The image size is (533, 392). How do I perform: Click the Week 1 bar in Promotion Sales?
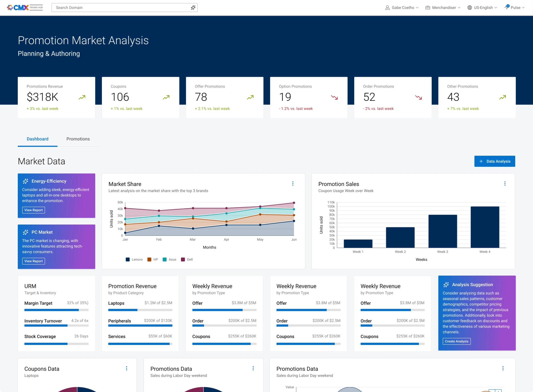click(358, 244)
